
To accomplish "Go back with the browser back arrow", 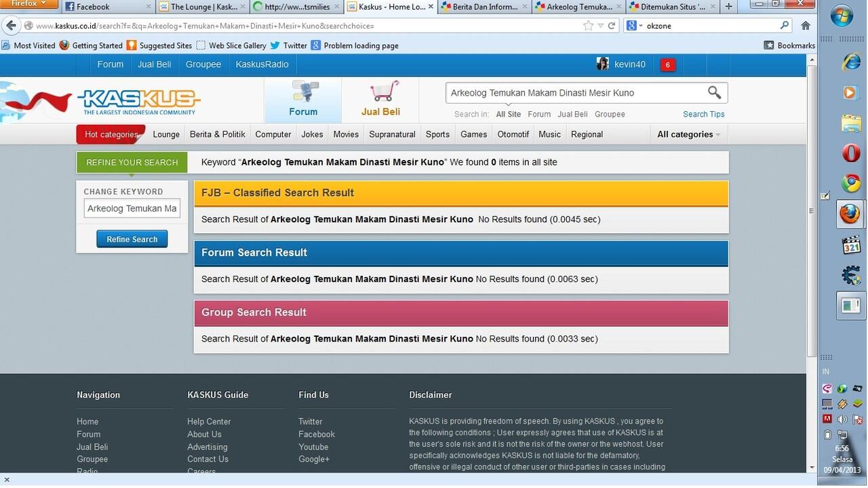I will point(11,26).
